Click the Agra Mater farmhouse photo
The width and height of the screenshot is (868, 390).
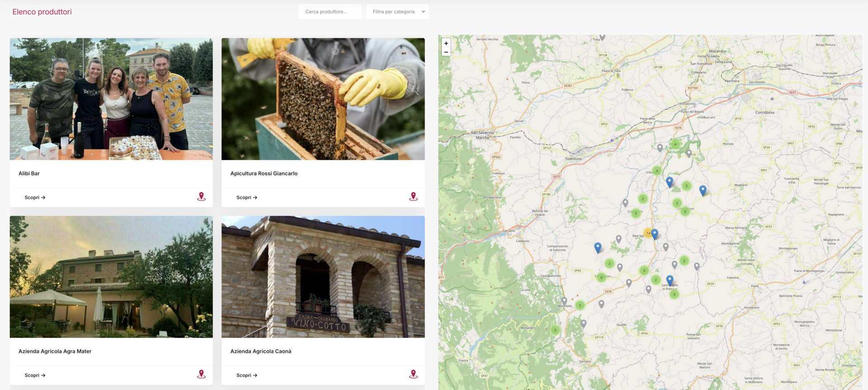coord(111,277)
